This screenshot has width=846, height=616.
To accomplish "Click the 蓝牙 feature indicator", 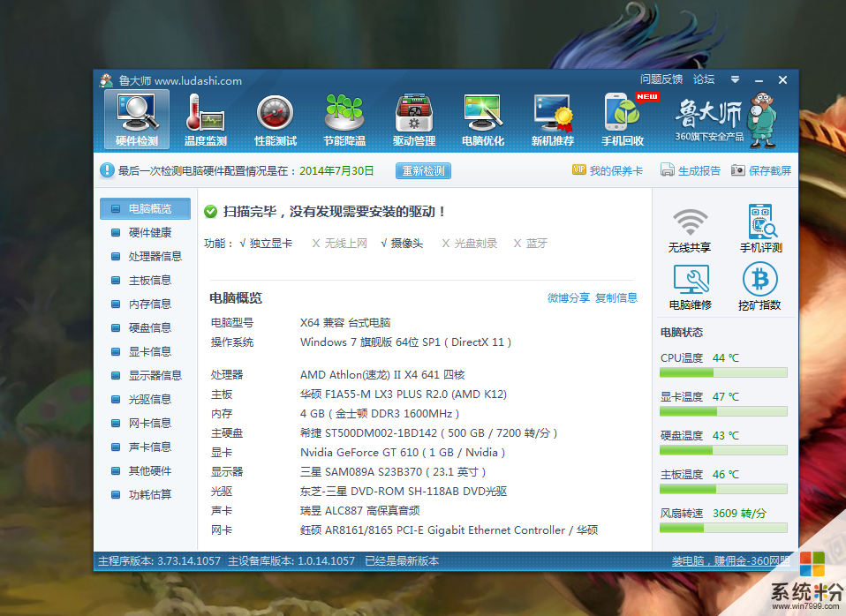I will pyautogui.click(x=531, y=244).
